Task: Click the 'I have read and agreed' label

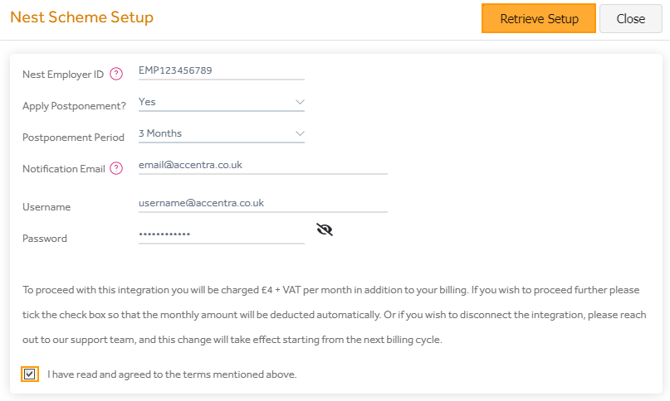Action: click(172, 375)
